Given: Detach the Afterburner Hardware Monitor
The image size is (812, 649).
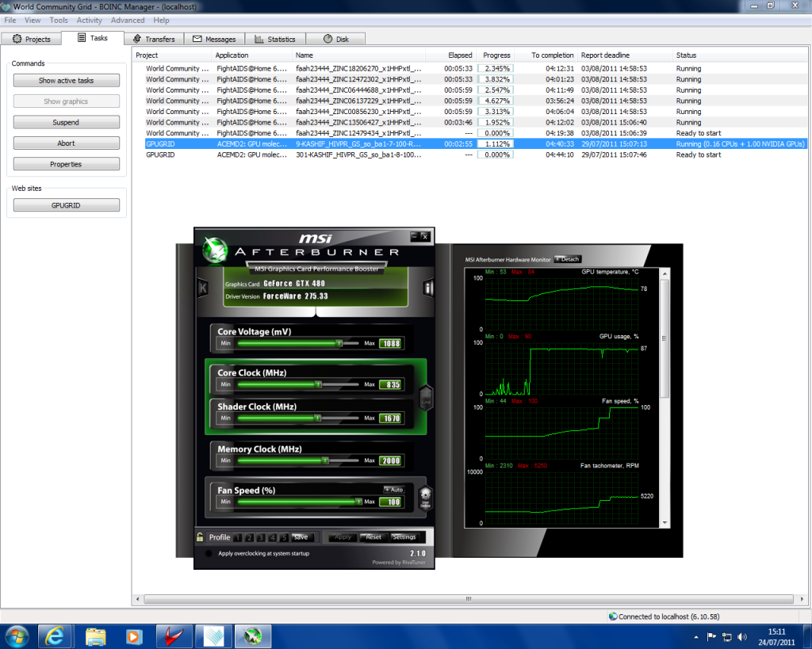Looking at the screenshot, I should coord(568,259).
